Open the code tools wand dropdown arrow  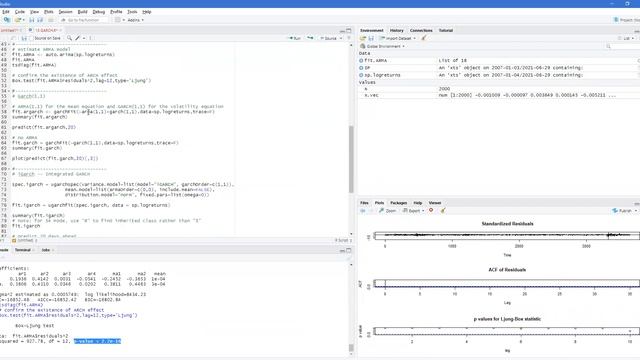84,38
